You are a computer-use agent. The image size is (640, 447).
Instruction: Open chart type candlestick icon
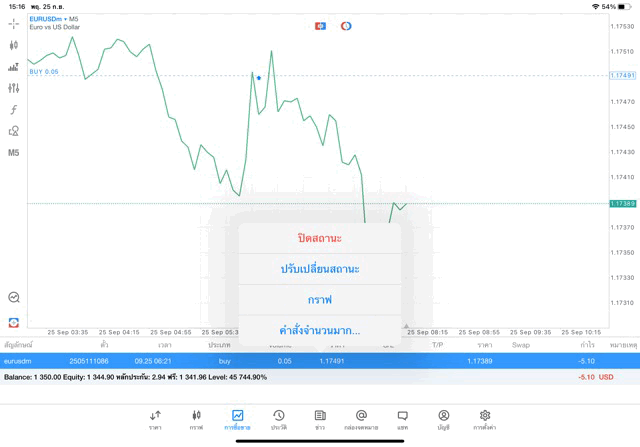(x=14, y=45)
